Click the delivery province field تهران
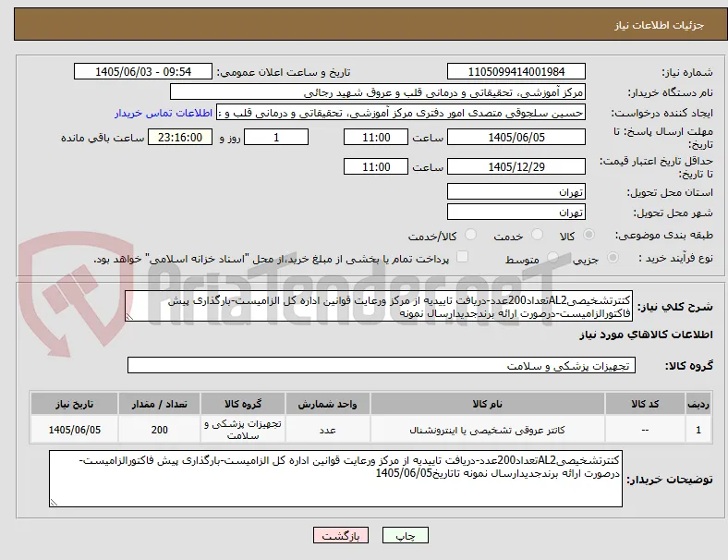The width and height of the screenshot is (728, 560). (516, 191)
